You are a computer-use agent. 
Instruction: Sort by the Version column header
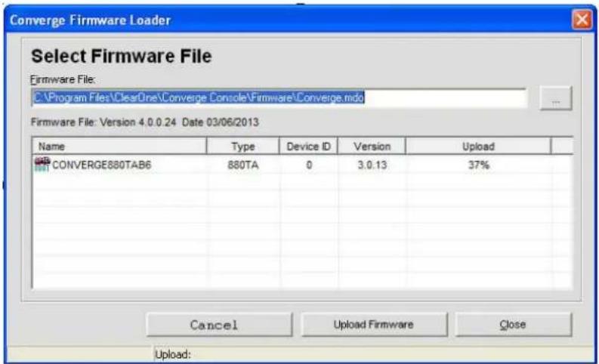(x=372, y=146)
